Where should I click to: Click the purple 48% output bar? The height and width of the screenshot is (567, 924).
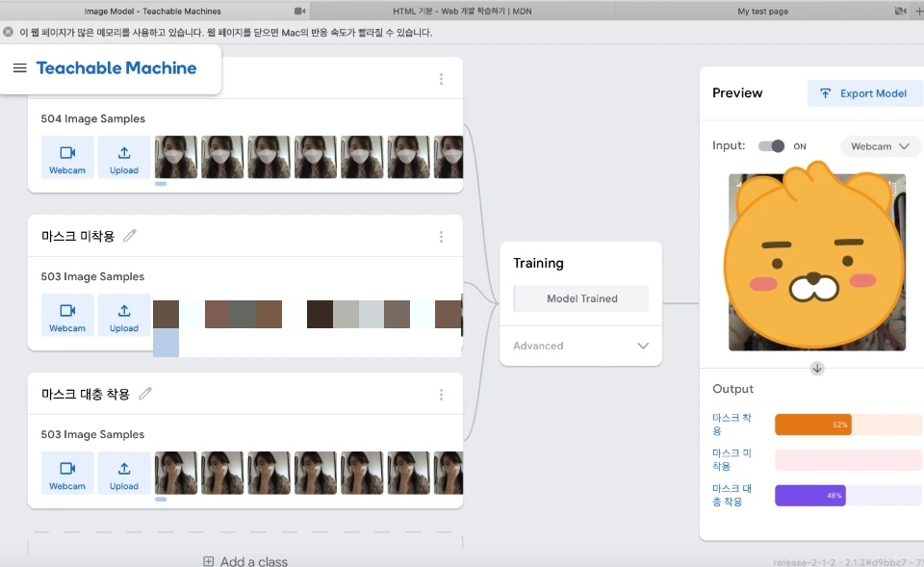[809, 496]
